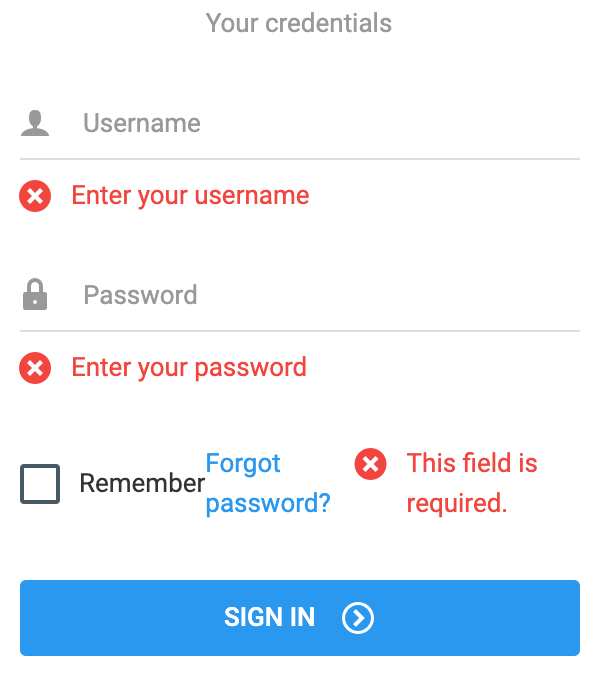Click the 'This field is required.' message
616x692 pixels.
click(471, 483)
